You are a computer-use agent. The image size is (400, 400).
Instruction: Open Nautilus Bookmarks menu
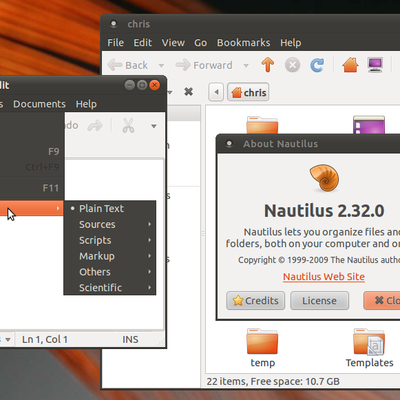243,43
